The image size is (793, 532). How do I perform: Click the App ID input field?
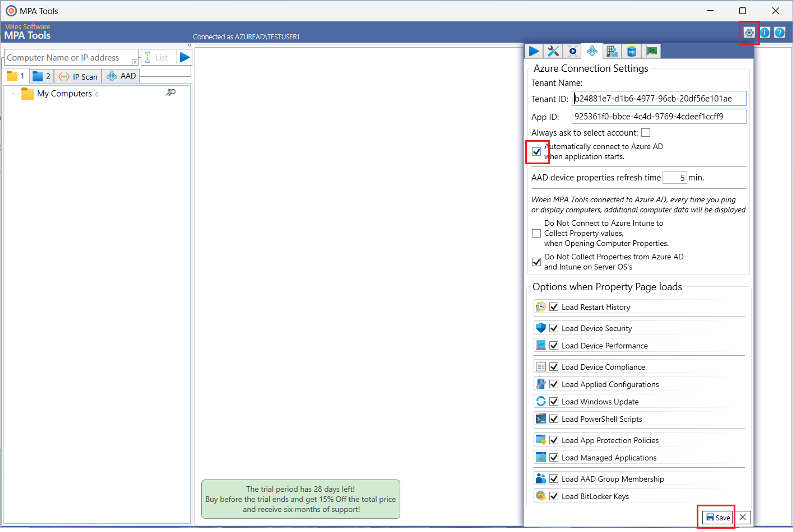pyautogui.click(x=659, y=116)
